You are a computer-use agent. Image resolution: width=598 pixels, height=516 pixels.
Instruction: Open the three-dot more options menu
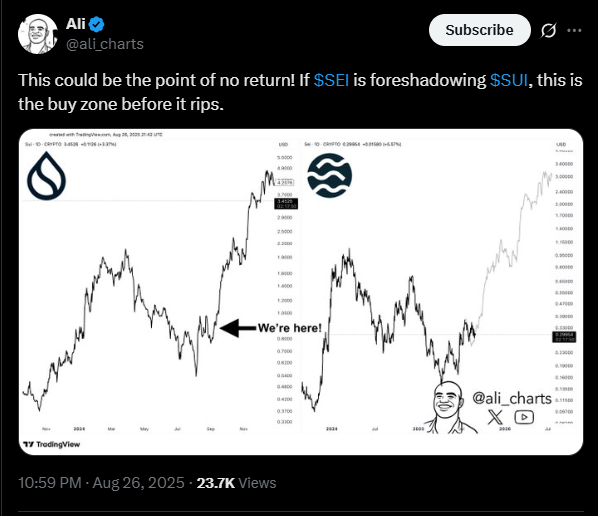point(574,31)
